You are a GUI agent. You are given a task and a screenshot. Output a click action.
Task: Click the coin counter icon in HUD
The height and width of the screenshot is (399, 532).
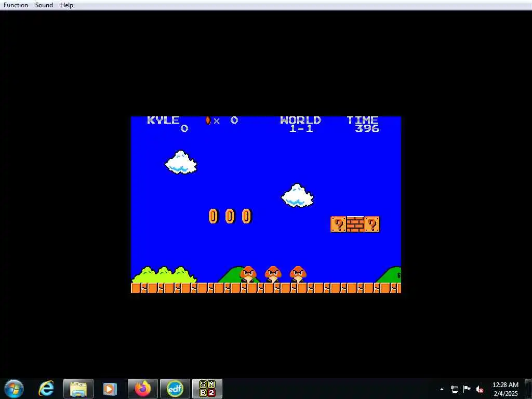pyautogui.click(x=208, y=120)
